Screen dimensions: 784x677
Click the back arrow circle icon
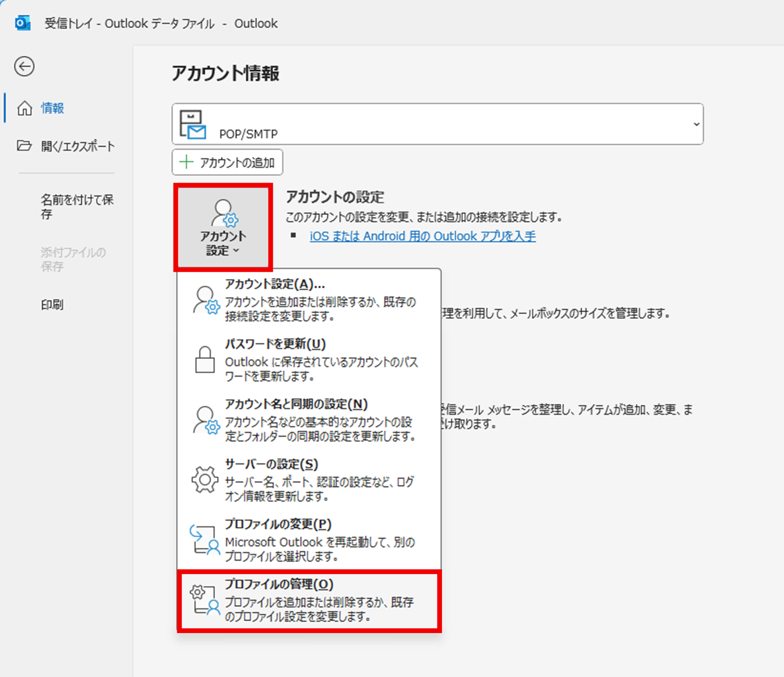point(24,66)
